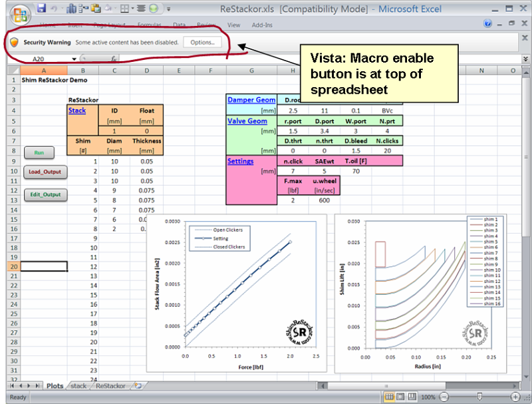Viewport: 532px width, 404px height.
Task: Select the N.clicks value 20 cell
Action: tap(387, 150)
